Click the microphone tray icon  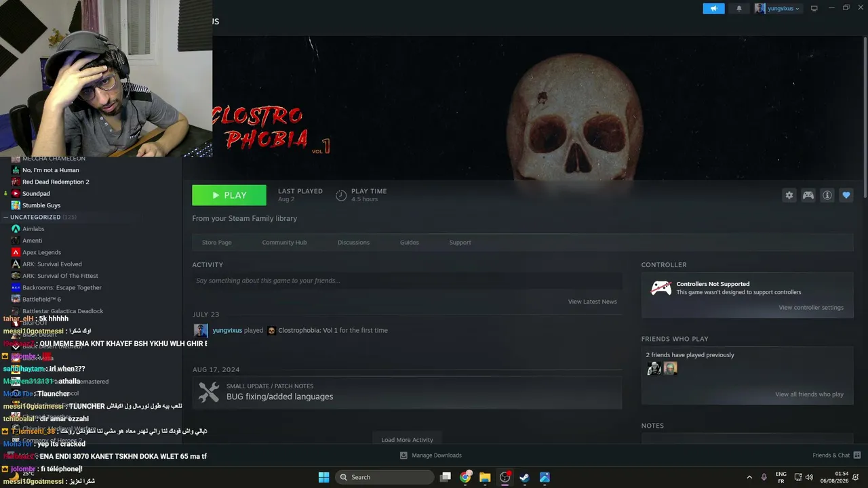[x=764, y=477]
